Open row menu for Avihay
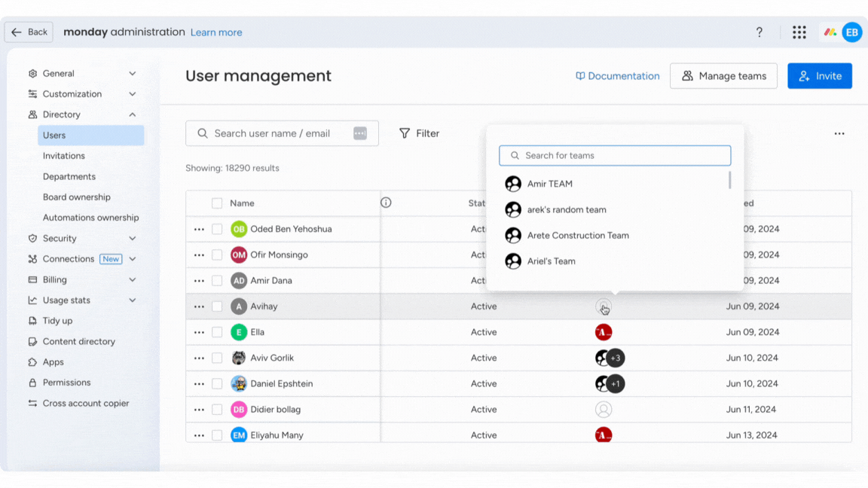The height and width of the screenshot is (488, 868). tap(199, 307)
